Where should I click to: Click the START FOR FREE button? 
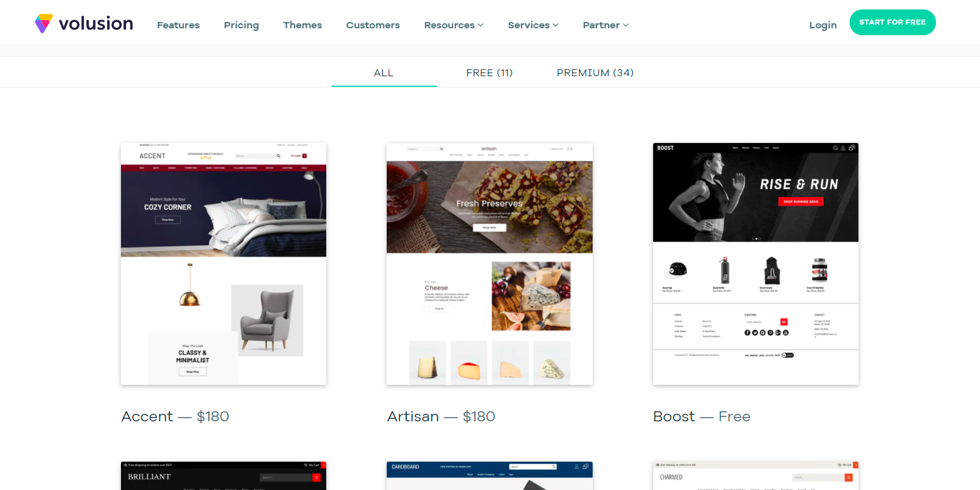(892, 23)
